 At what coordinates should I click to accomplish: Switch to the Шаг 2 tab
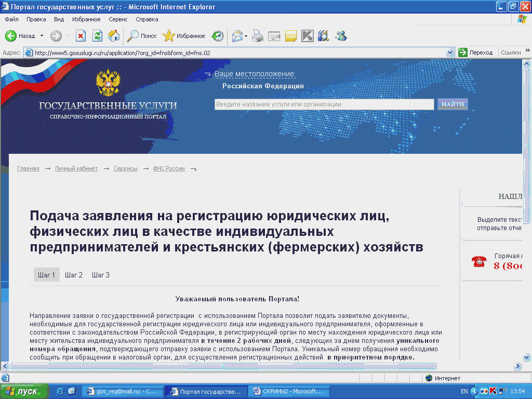tap(73, 275)
